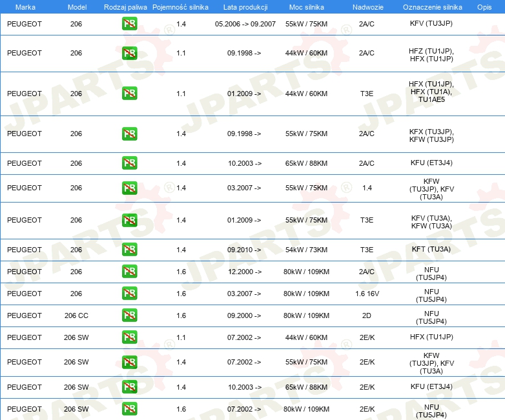Click the Lata produkcji column header
This screenshot has width=505, height=420.
[245, 7]
